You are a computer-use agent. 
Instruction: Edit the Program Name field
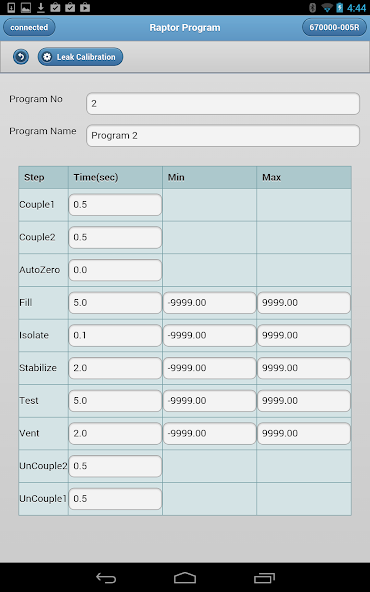[x=223, y=136]
